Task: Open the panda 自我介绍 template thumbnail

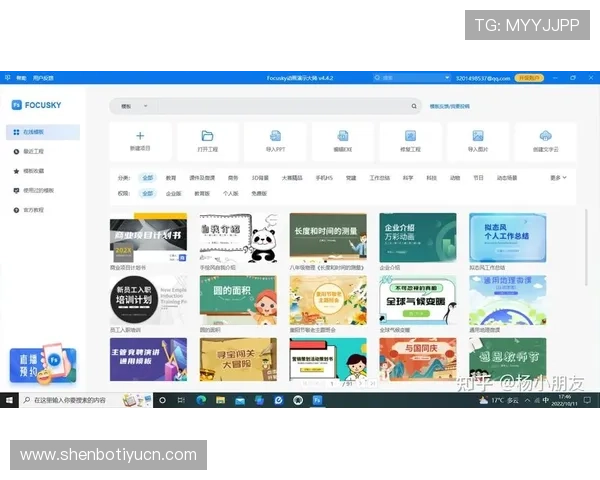Action: pyautogui.click(x=238, y=238)
